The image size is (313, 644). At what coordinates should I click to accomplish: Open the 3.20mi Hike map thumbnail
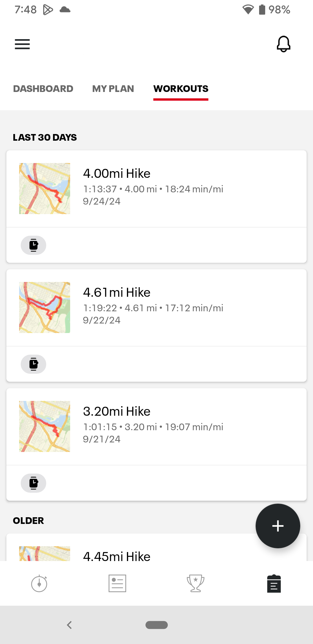[x=45, y=426]
